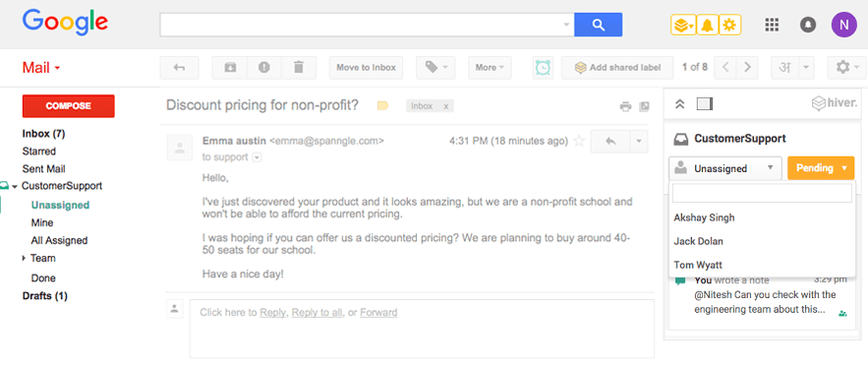This screenshot has width=868, height=369.
Task: Click the assignee search input field
Action: 762,194
